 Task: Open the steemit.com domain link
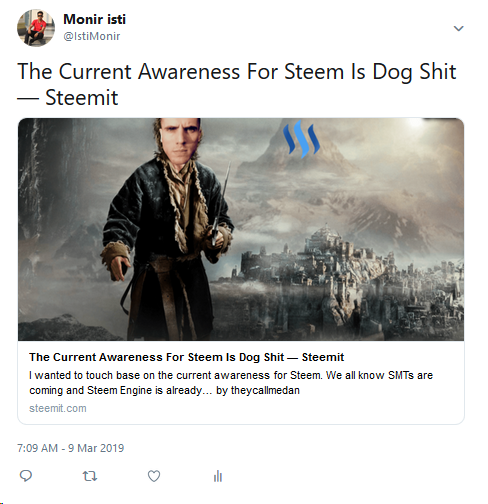pos(58,408)
